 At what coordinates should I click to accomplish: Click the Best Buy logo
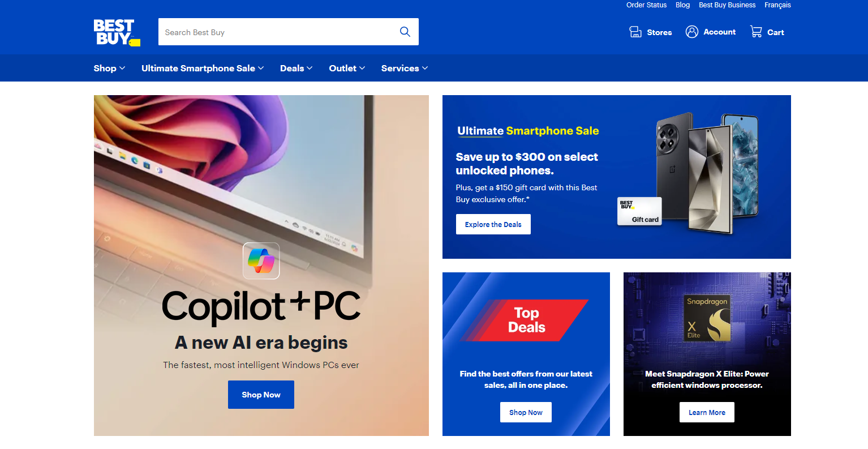coord(117,33)
